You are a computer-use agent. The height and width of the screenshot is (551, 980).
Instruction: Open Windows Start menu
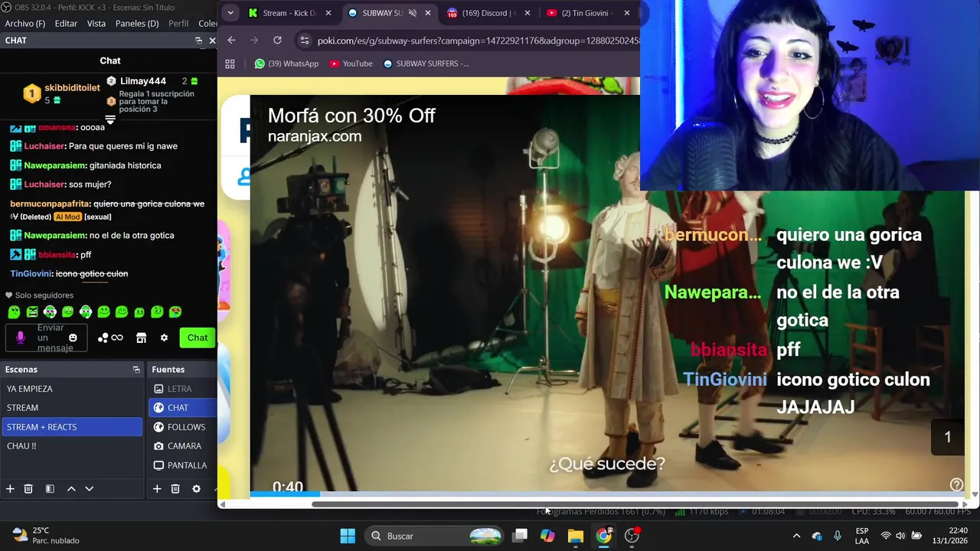pyautogui.click(x=348, y=536)
